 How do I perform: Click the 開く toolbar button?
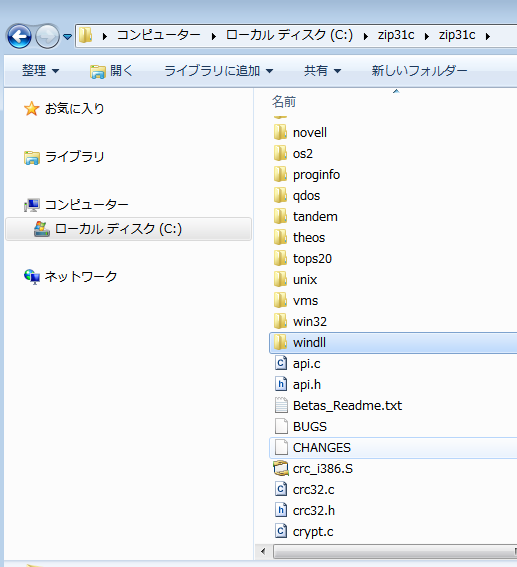point(111,71)
